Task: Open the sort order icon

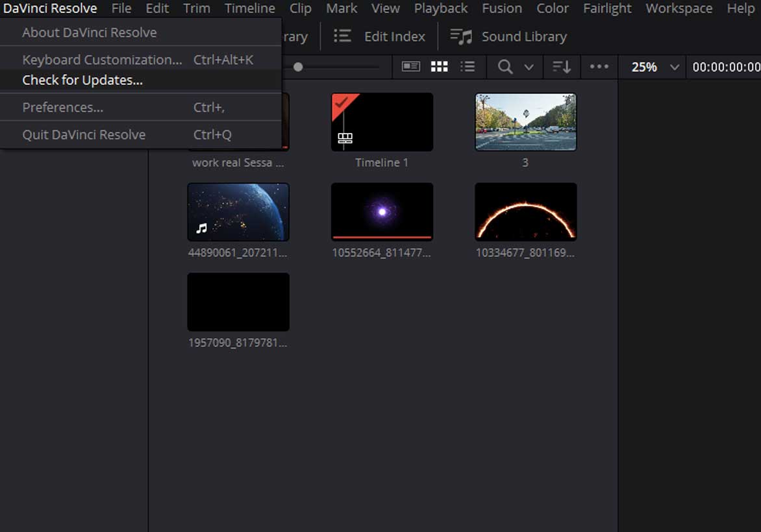Action: coord(562,66)
